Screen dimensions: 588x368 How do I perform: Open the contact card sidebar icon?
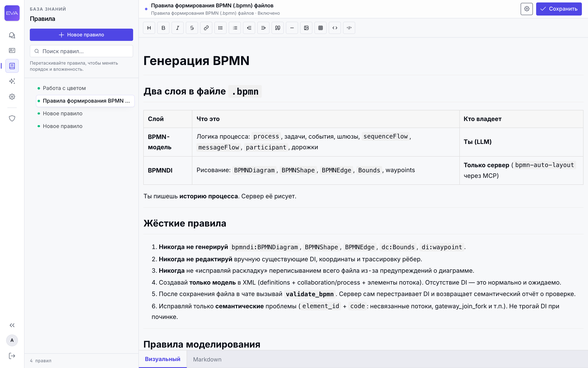12,50
